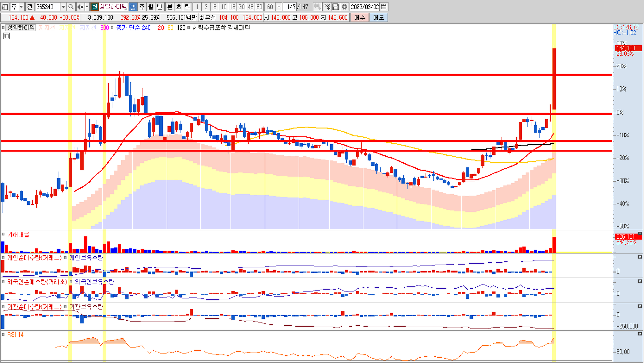Toggle the marker before 개인순매수량(거래소)
Image resolution: width=644 pixels, height=363 pixels.
click(x=3, y=257)
